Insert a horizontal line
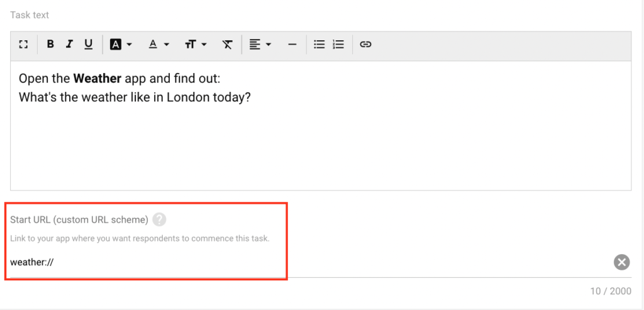 (292, 45)
